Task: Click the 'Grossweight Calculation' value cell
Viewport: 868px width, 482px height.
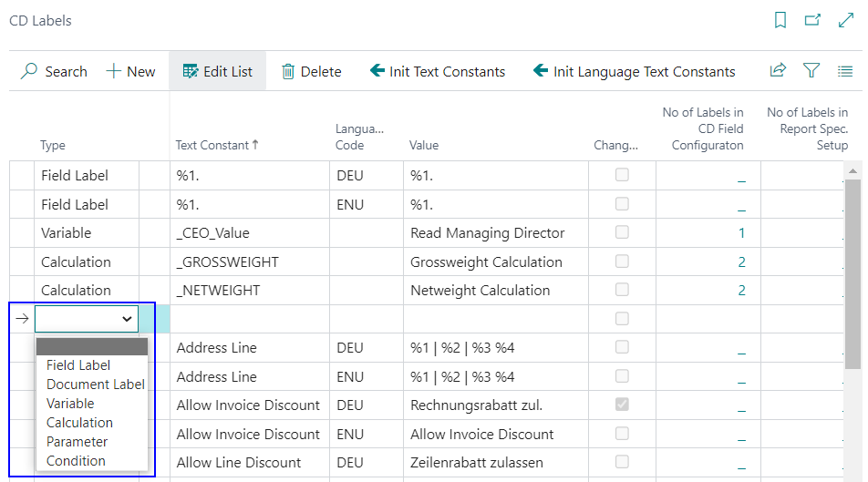Action: [496, 262]
